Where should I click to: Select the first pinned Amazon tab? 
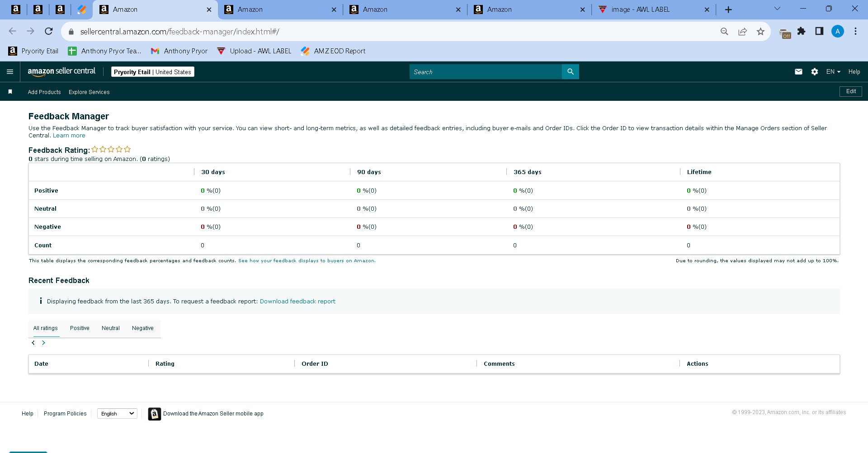pos(16,9)
